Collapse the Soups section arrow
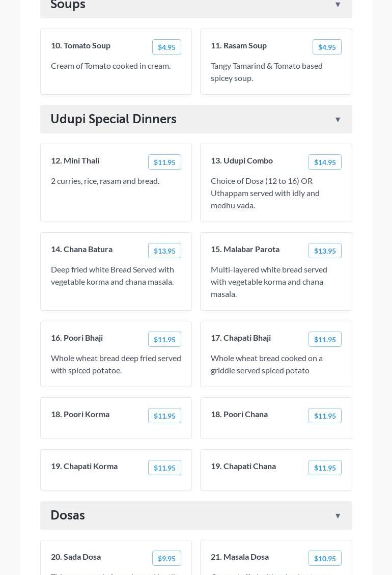This screenshot has height=575, width=392. click(338, 5)
